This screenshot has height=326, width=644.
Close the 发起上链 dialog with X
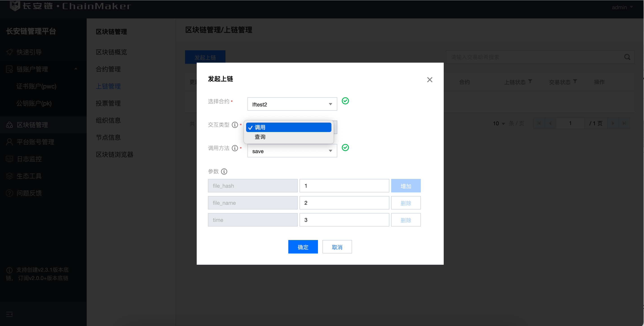pos(430,80)
